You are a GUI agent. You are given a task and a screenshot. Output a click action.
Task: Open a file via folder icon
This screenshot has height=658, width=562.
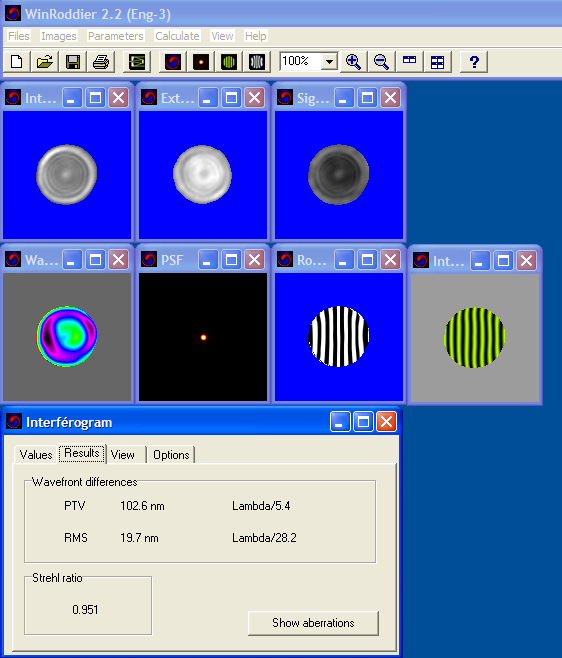tap(44, 62)
